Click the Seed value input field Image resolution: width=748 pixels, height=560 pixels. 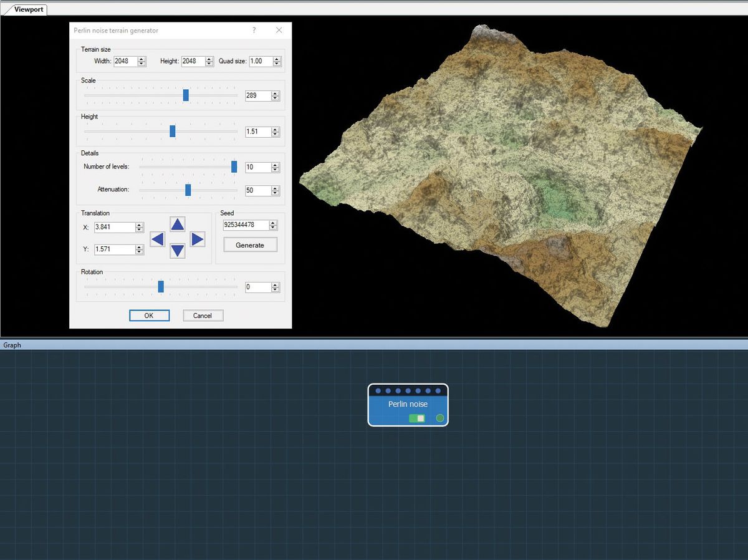(246, 225)
